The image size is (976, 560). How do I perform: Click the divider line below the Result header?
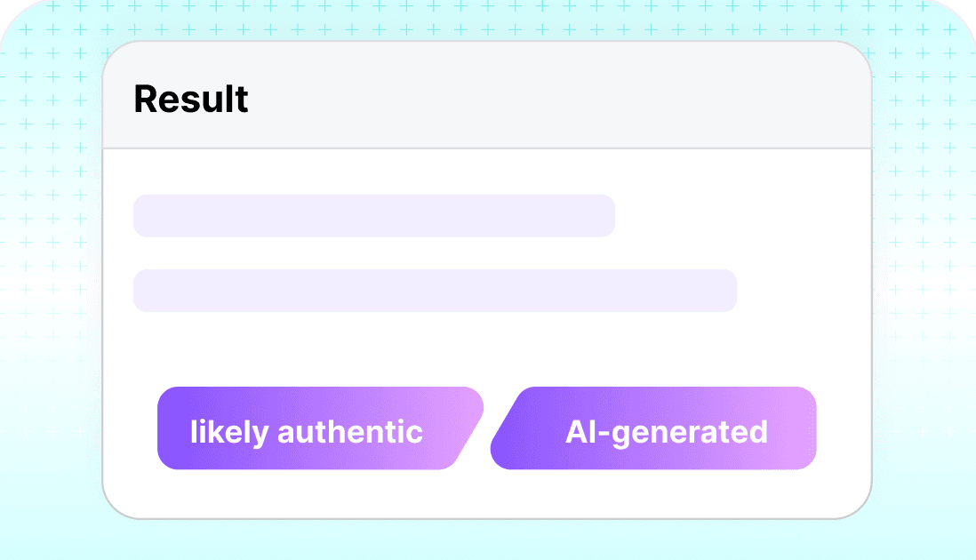[x=487, y=148]
